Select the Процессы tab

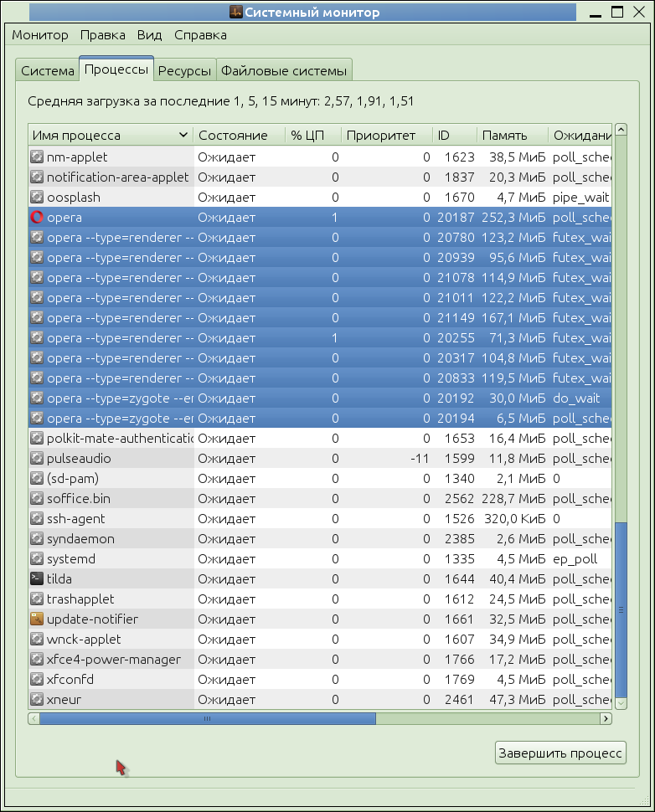(116, 69)
